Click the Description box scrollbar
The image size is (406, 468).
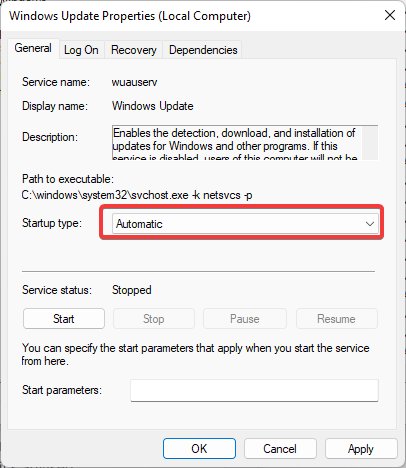coord(370,143)
